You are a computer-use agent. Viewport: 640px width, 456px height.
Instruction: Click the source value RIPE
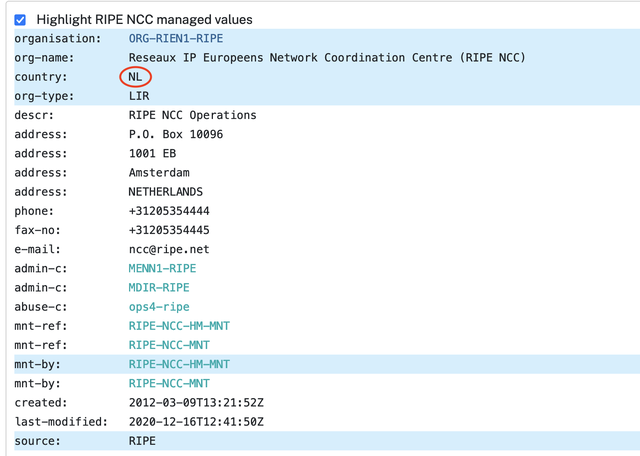(x=142, y=441)
